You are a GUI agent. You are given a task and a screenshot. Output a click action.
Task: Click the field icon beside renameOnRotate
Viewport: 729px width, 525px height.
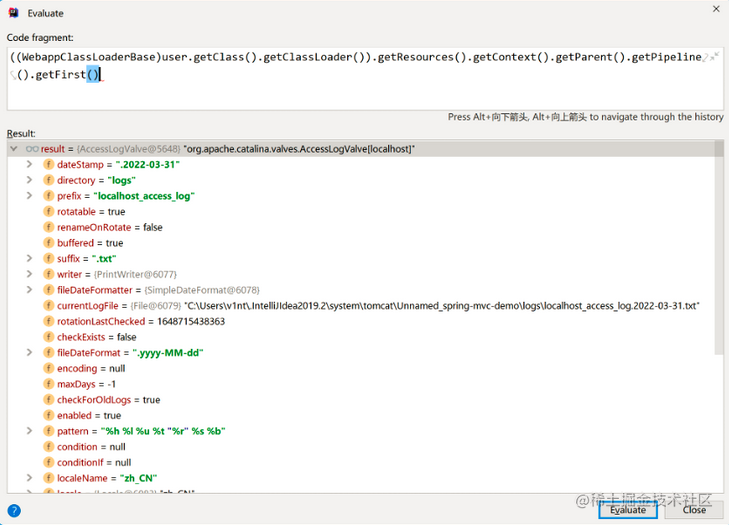(x=49, y=227)
